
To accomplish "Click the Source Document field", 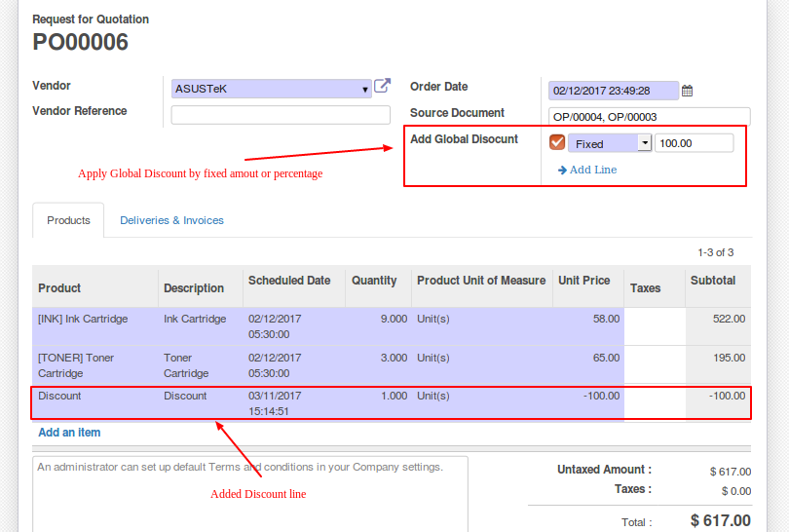I will pyautogui.click(x=649, y=117).
